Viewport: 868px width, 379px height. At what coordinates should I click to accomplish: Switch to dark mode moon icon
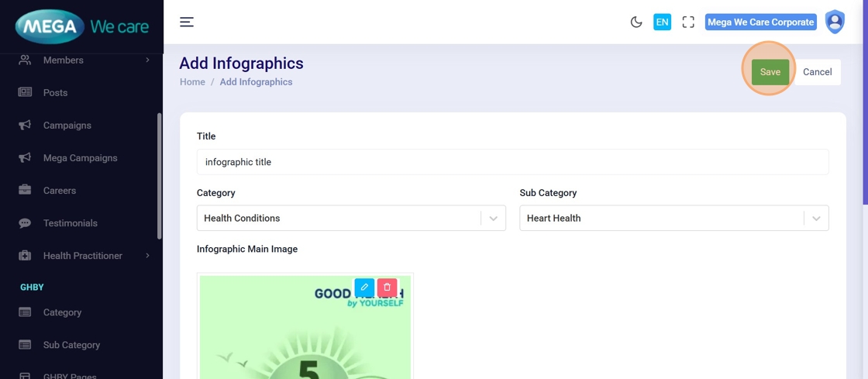pos(636,22)
